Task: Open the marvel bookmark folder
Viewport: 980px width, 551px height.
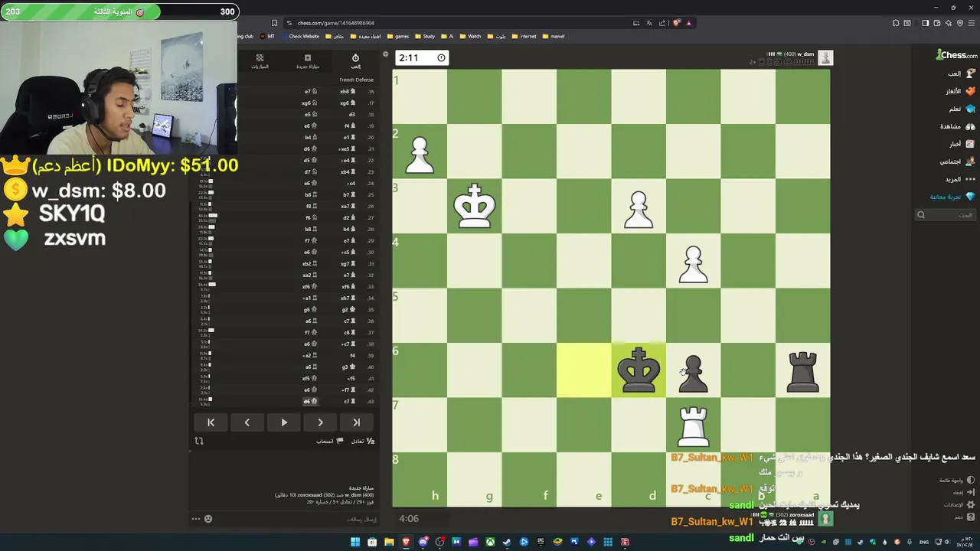Action: pyautogui.click(x=554, y=36)
